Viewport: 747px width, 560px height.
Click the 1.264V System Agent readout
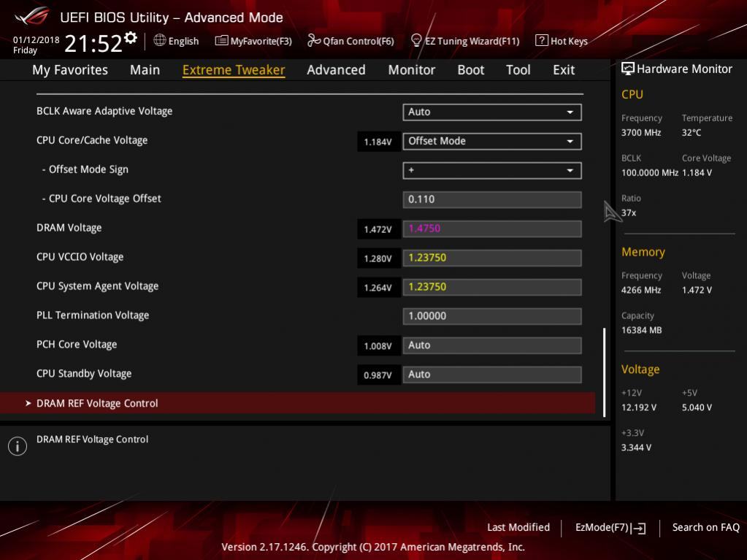[x=378, y=288]
